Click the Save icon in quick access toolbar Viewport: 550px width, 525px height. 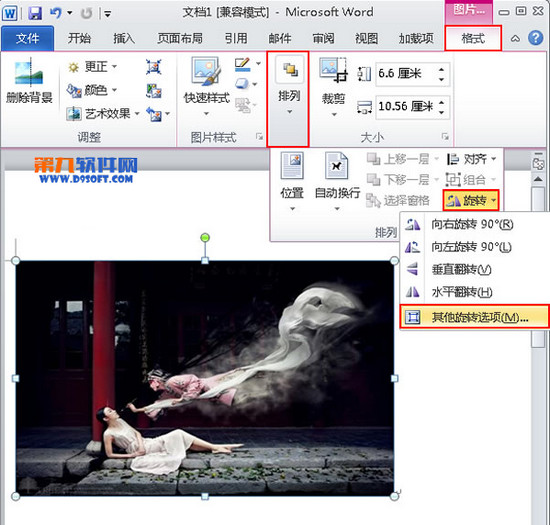tap(35, 13)
